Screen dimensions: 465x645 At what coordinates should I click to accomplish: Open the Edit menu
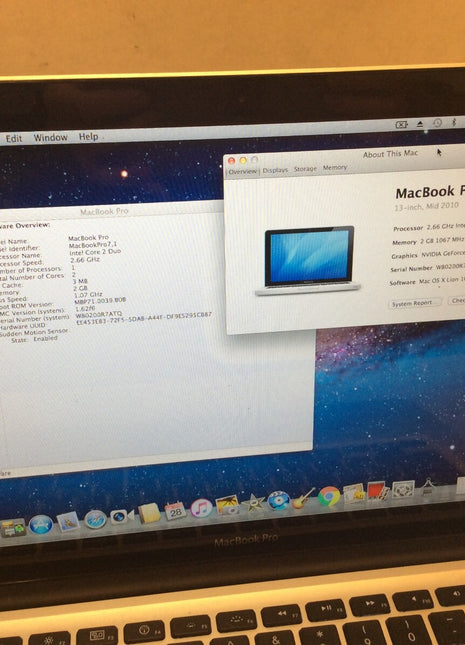pos(14,139)
